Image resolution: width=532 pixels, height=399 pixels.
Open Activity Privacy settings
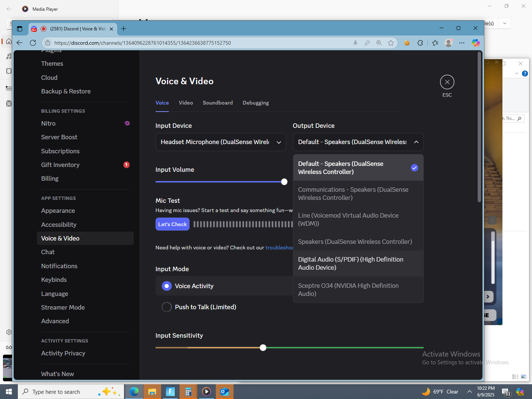85,353
